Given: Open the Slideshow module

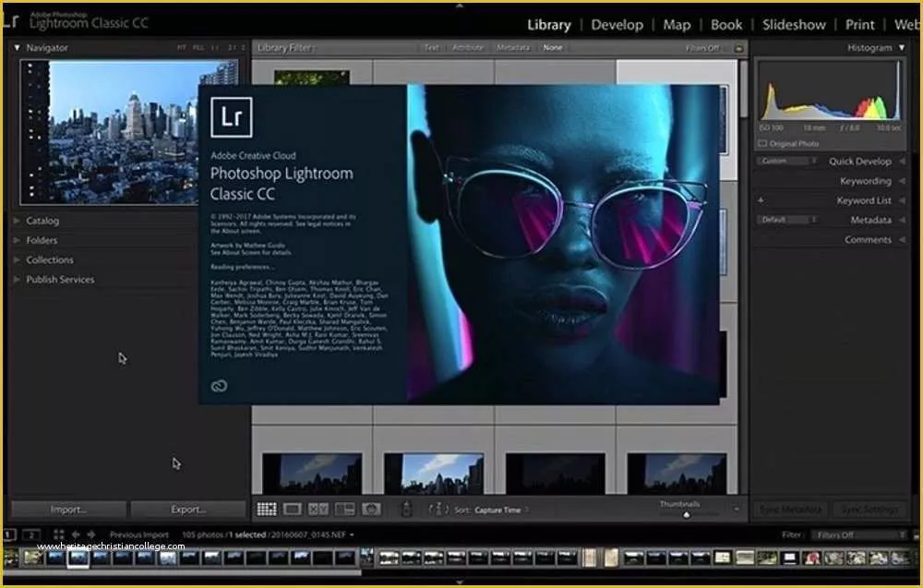Looking at the screenshot, I should pos(794,25).
